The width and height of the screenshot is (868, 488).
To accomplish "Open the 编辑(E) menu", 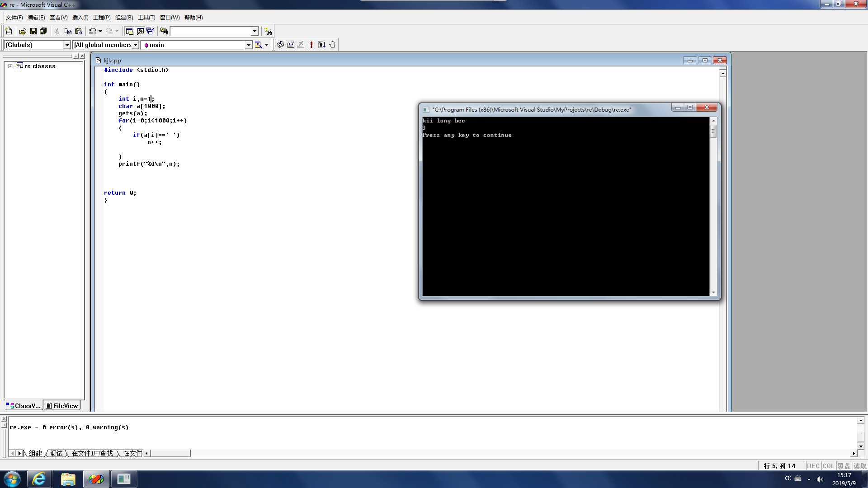I will click(36, 18).
